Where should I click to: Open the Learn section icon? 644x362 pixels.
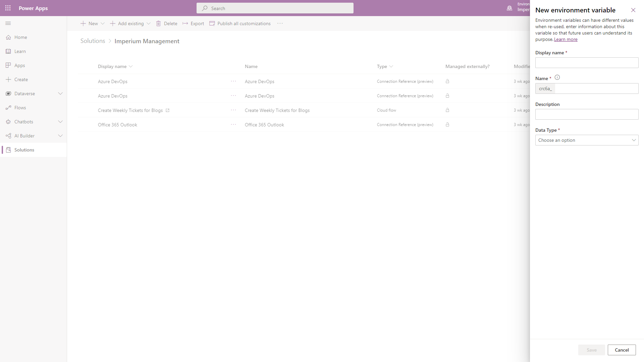[x=8, y=51]
